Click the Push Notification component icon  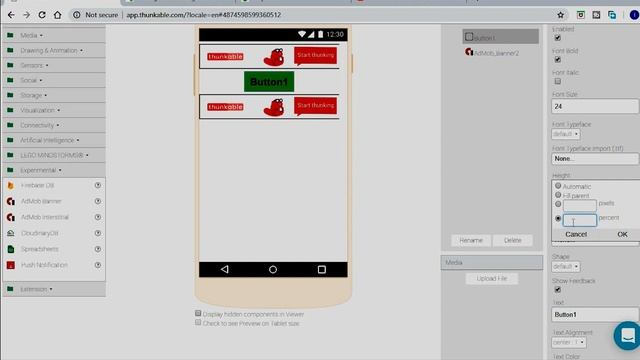pos(11,265)
